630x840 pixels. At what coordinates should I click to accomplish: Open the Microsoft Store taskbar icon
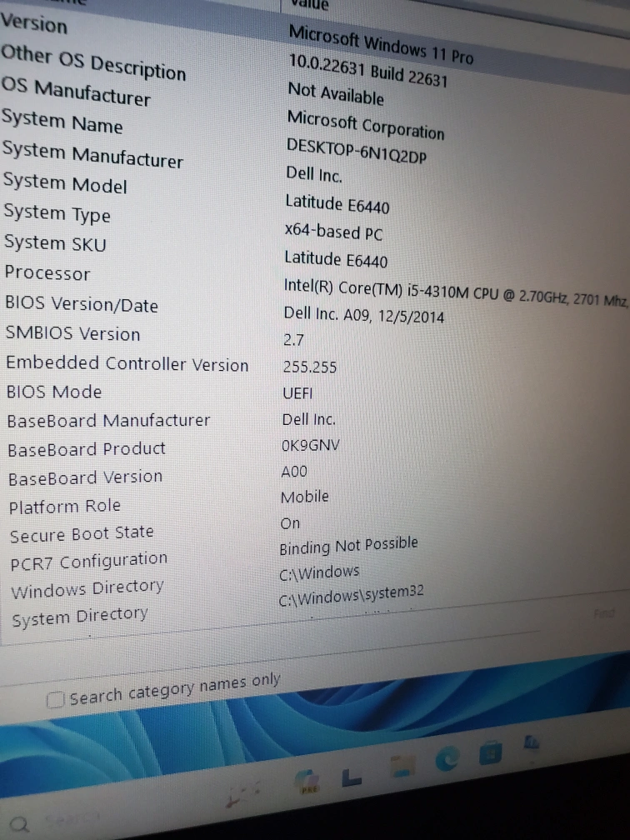point(489,752)
